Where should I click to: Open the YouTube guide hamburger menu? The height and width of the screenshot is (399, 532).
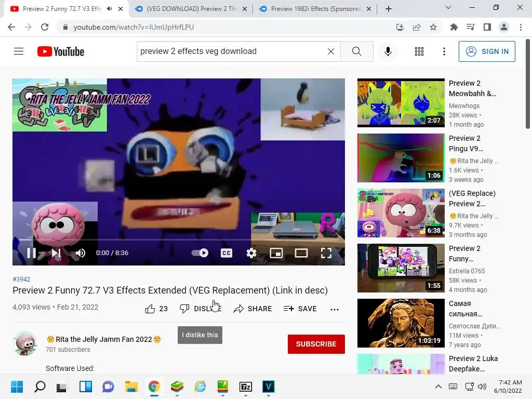pos(19,51)
